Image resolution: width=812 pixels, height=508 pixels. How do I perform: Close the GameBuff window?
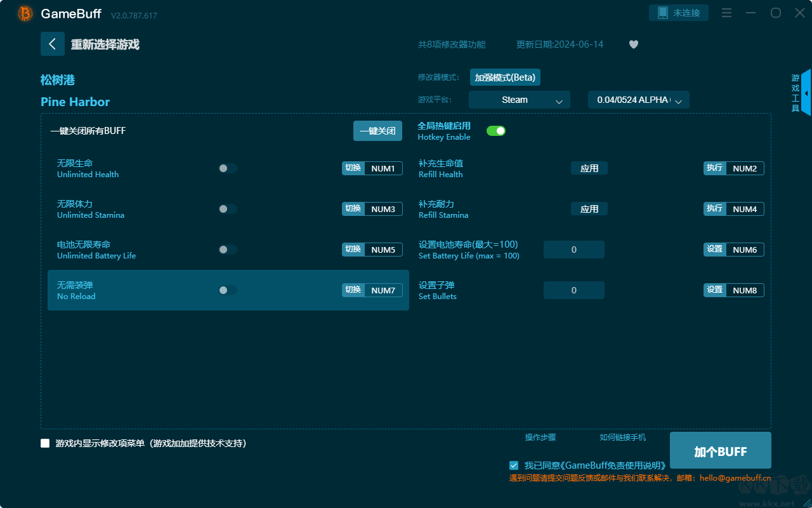[x=799, y=13]
